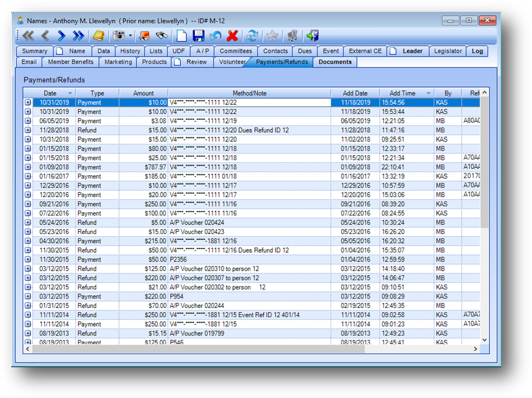The image size is (532, 398).
Task: Expand the 10/31/2018 payment row
Action: [28, 139]
